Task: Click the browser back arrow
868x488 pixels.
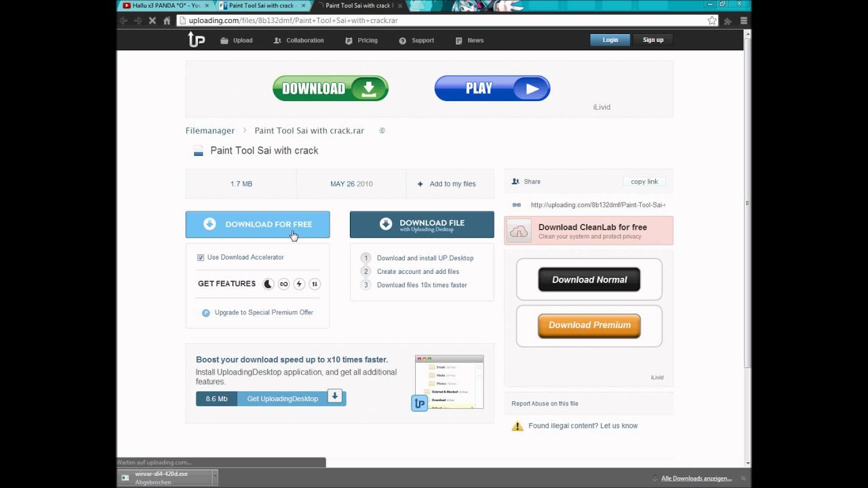Action: pos(123,20)
